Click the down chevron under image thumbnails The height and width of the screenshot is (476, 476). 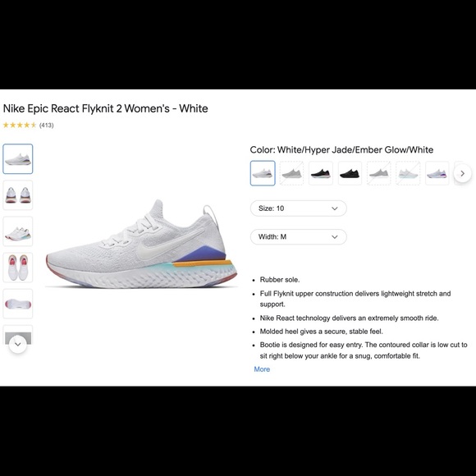18,344
